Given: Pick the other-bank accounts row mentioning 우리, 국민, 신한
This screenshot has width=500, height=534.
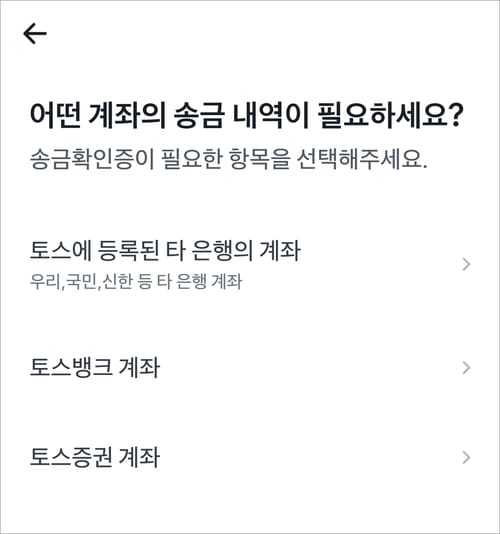Looking at the screenshot, I should pyautogui.click(x=250, y=265).
